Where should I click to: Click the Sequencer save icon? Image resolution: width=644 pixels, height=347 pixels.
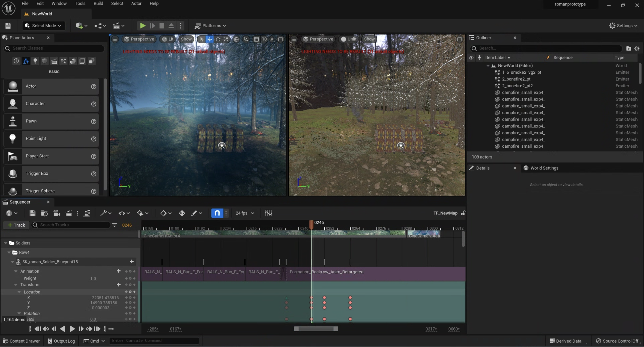(x=32, y=213)
